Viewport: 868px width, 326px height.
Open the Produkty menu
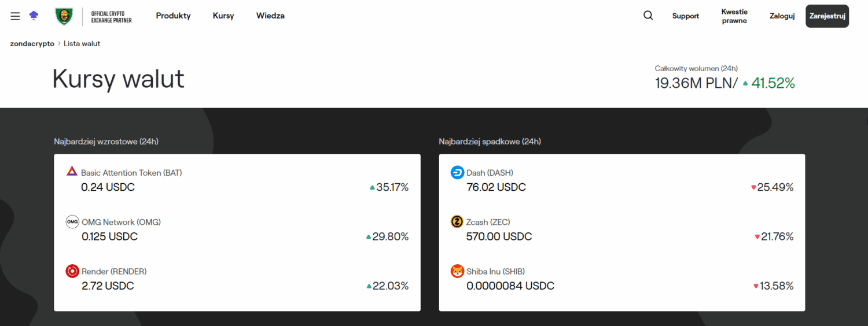pos(173,16)
